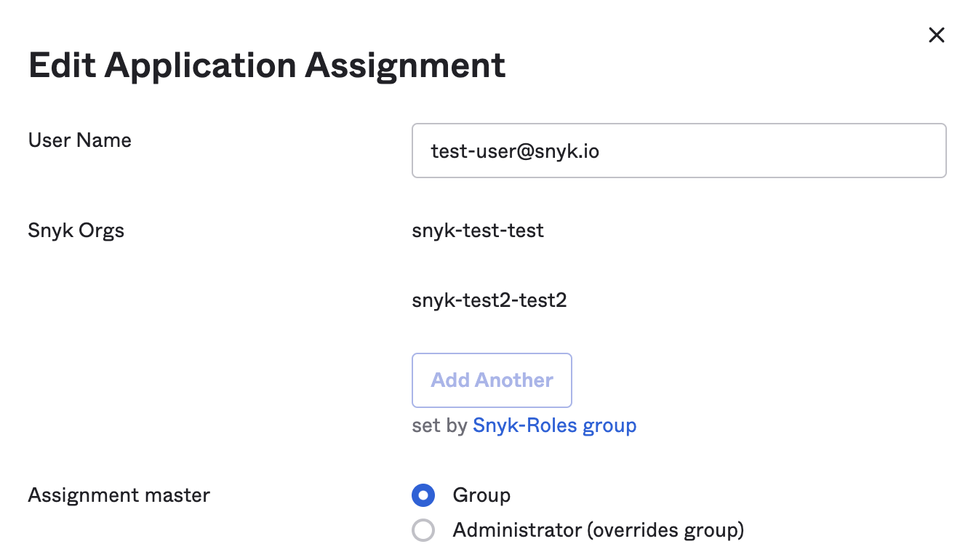Click the Snyk Orgs label
The width and height of the screenshot is (960, 560).
tap(76, 231)
